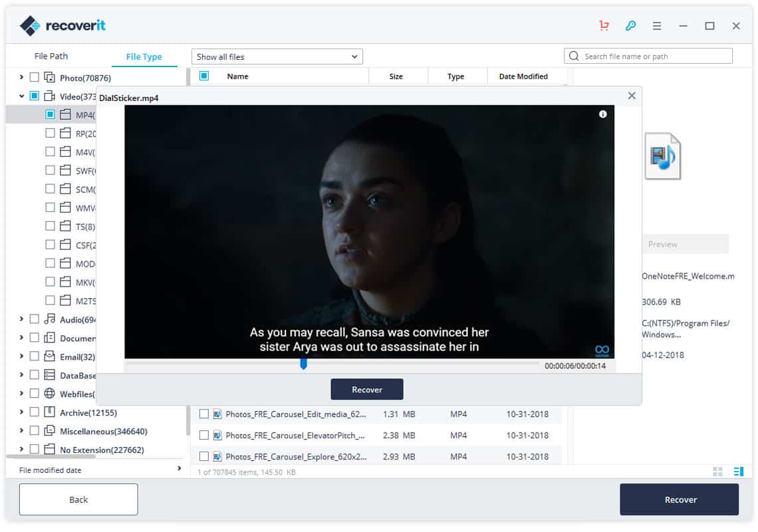Click the Preview button in side pane
The image size is (758, 532).
(x=685, y=244)
